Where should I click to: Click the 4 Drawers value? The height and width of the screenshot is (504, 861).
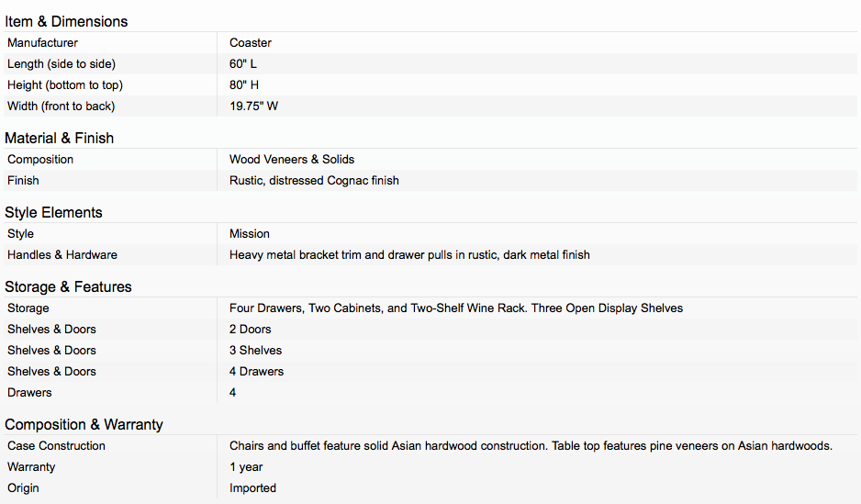click(x=256, y=371)
